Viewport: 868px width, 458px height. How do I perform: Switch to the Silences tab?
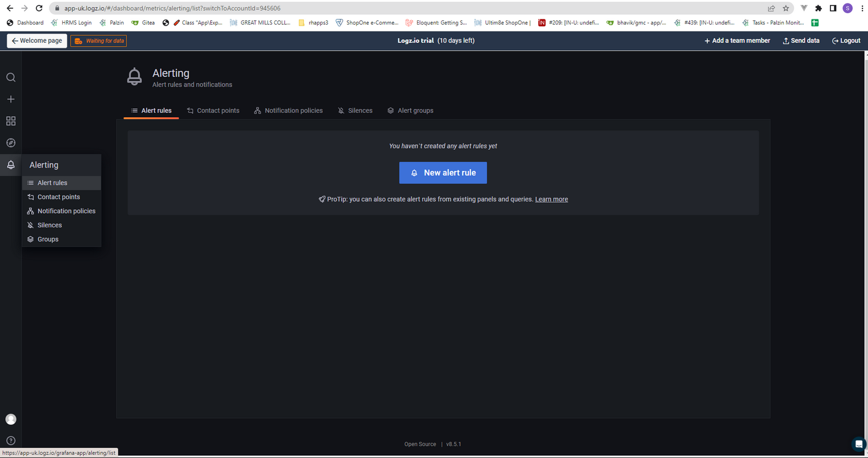point(355,111)
